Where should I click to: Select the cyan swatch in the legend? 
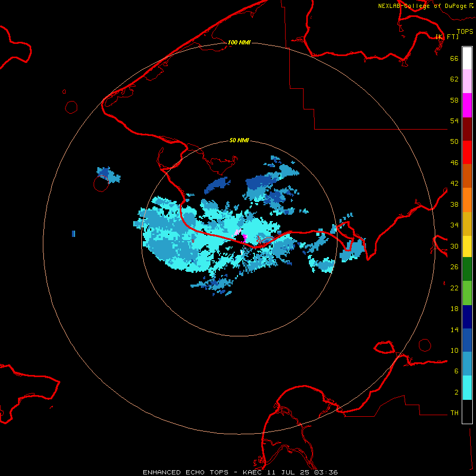pos(467,388)
